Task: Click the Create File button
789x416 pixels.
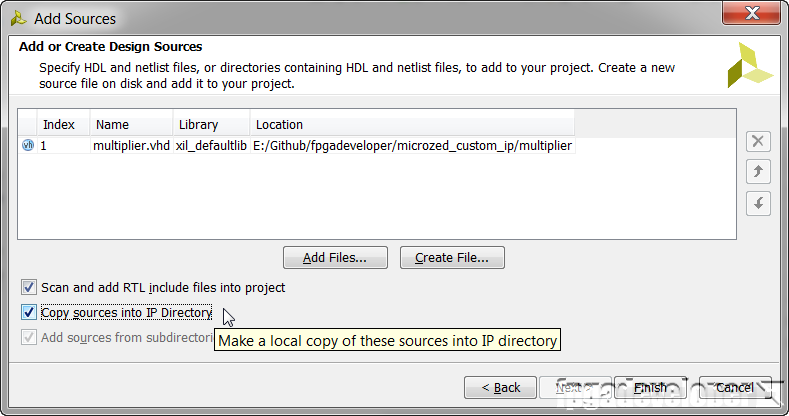Action: click(x=452, y=258)
